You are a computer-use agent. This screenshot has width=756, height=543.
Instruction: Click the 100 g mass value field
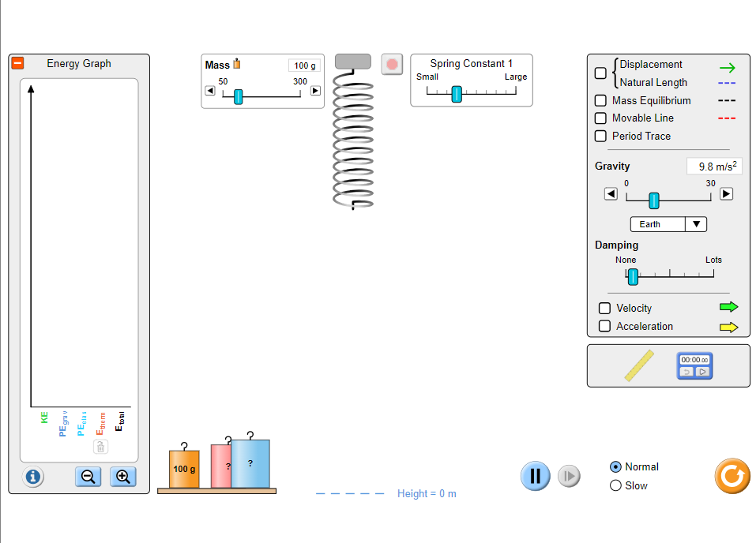pos(304,66)
